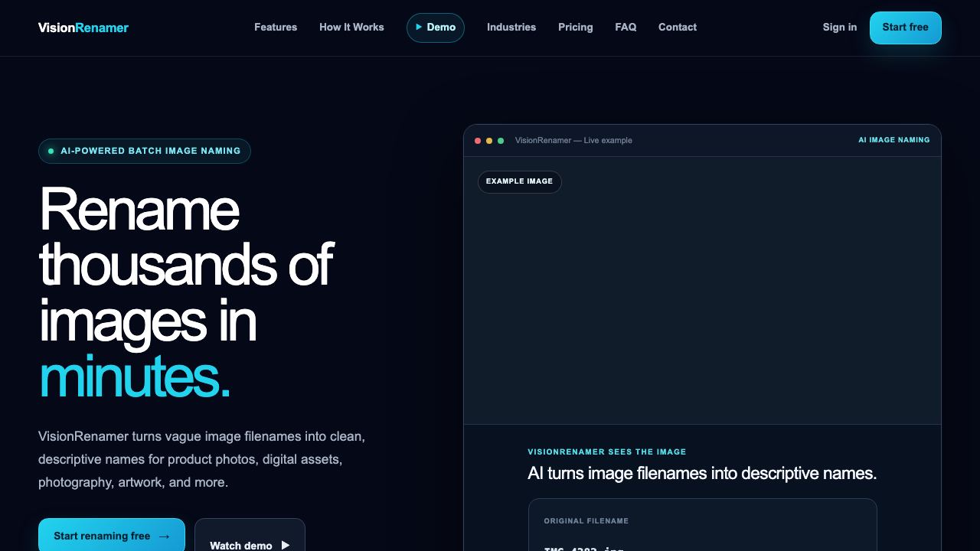Click the Start free button
980x551 pixels.
click(x=906, y=28)
